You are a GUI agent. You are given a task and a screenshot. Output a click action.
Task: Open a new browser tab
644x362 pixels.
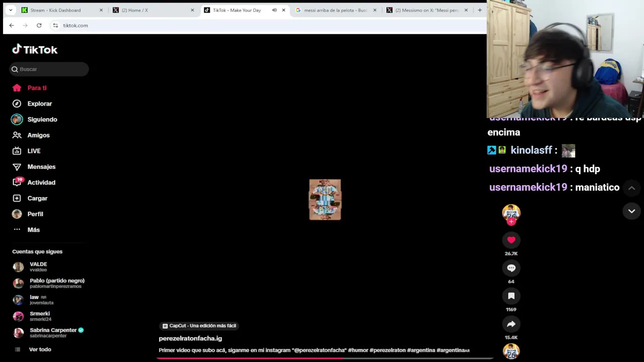(x=479, y=10)
